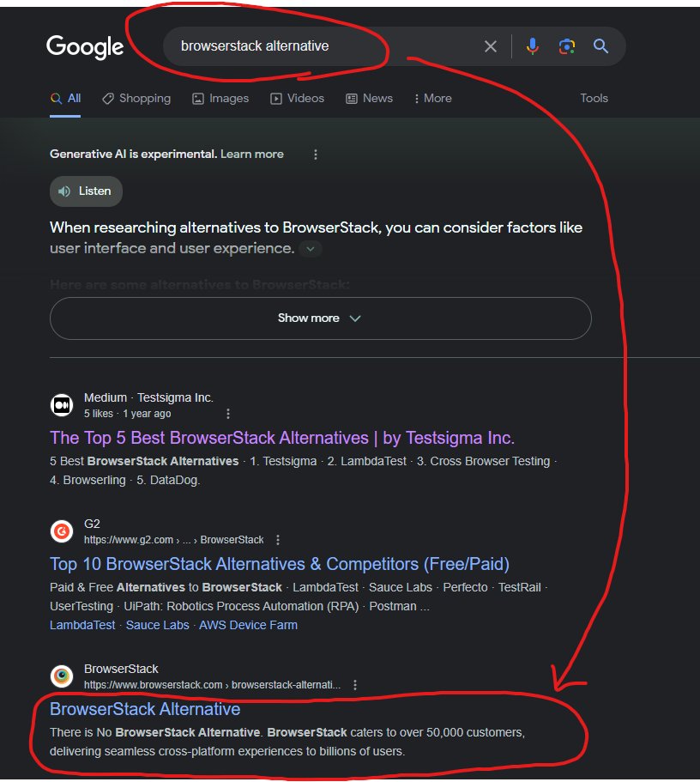Open the BrowserStack result three-dot menu

click(x=355, y=685)
